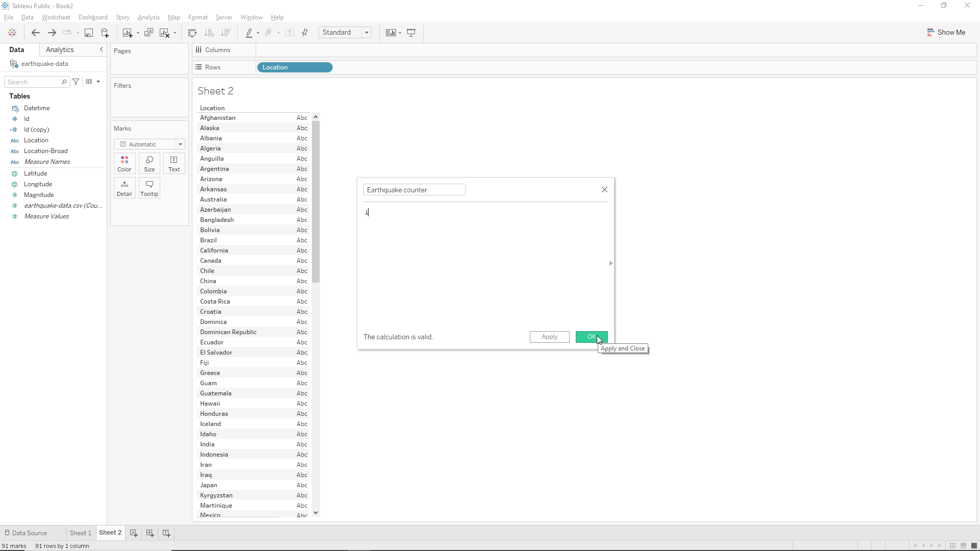
Task: Click the Afghanistan row label
Action: pos(218,118)
